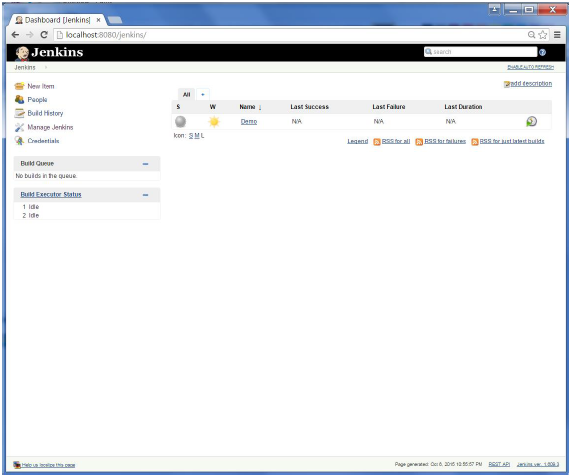Open Help us localize this page link
571x476 pixels.
48,465
